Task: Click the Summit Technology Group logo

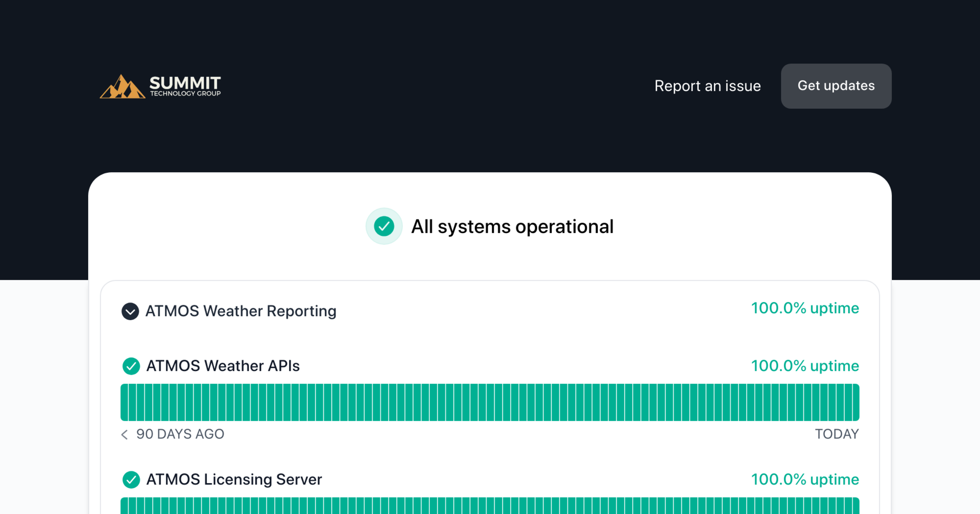Action: point(160,86)
